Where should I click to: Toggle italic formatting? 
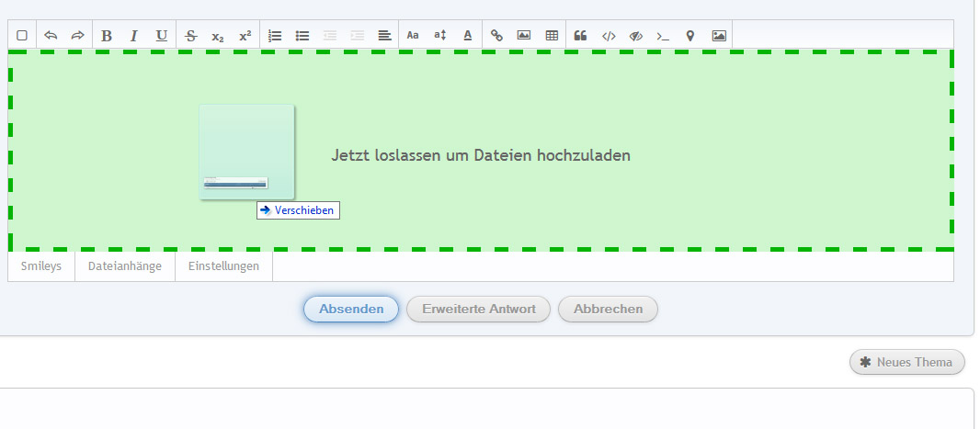tap(134, 36)
